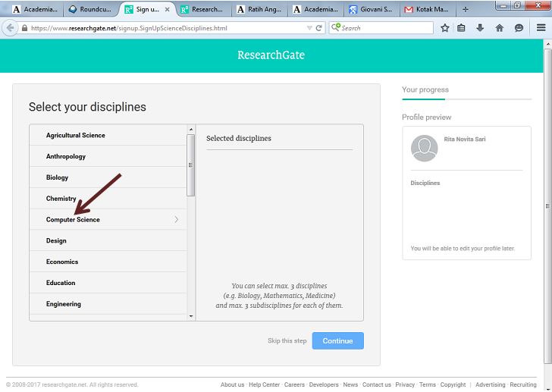Click the discipline list scrollbar thumb
552x392 pixels.
point(190,165)
